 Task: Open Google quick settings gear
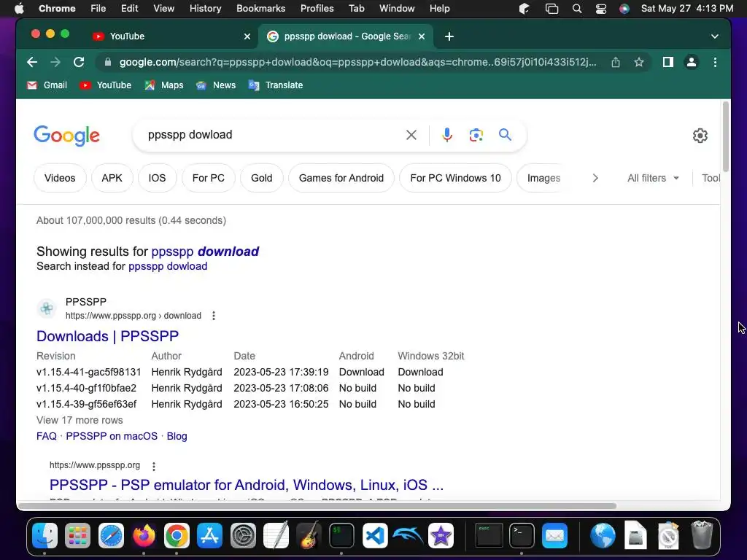click(x=700, y=136)
